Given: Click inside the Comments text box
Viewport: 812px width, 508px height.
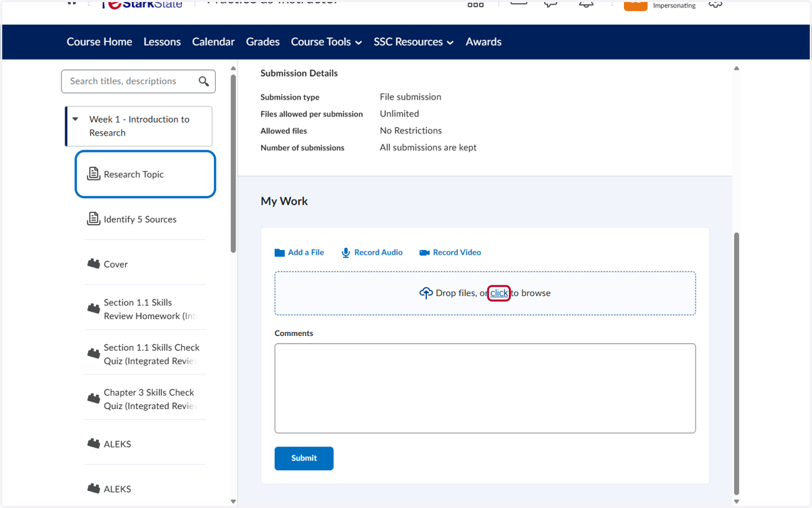Looking at the screenshot, I should 485,388.
